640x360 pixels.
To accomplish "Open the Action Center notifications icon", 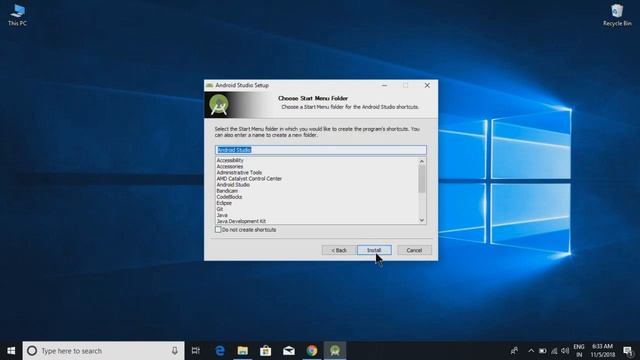I will pos(628,351).
